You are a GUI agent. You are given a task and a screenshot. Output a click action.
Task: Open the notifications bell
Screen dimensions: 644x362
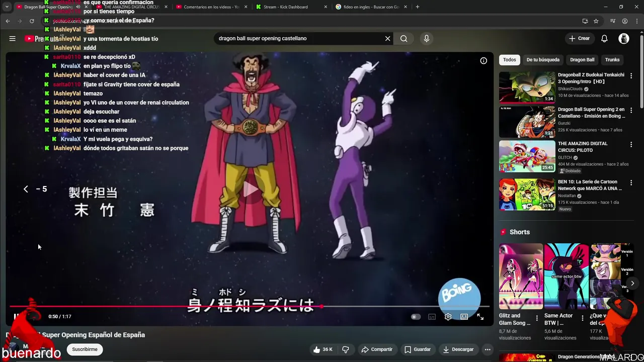coord(604,39)
